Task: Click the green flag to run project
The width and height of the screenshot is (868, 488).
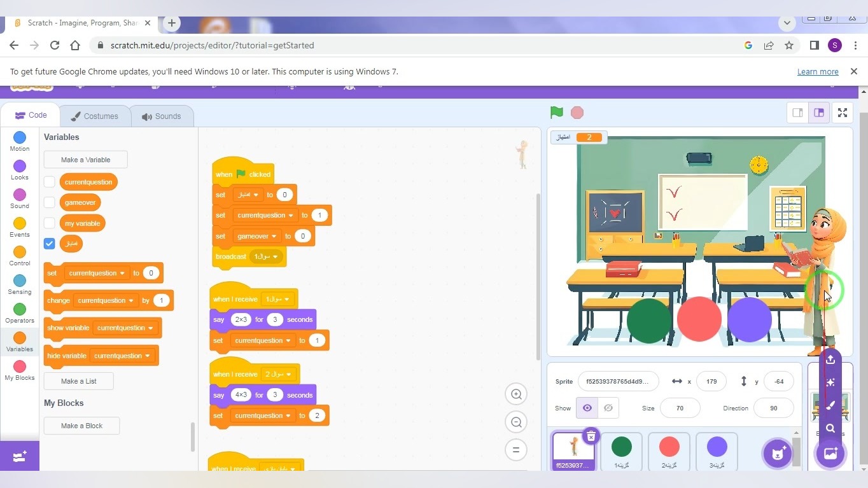Action: pyautogui.click(x=557, y=113)
